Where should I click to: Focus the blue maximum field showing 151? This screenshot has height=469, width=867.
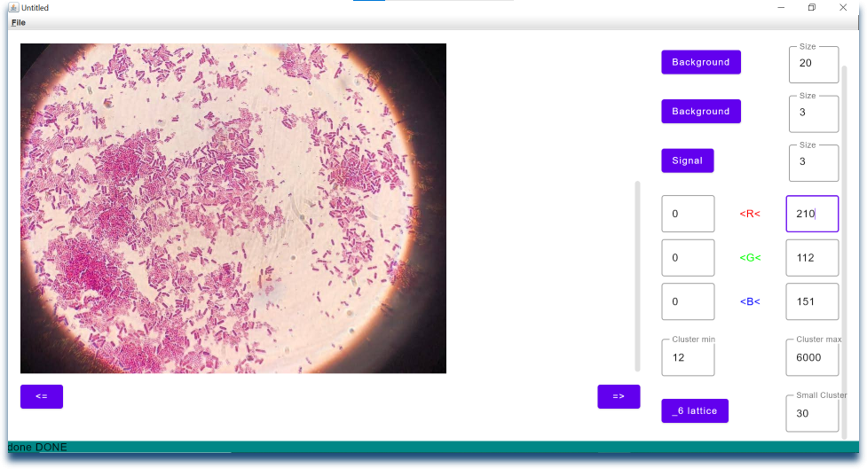pyautogui.click(x=811, y=302)
